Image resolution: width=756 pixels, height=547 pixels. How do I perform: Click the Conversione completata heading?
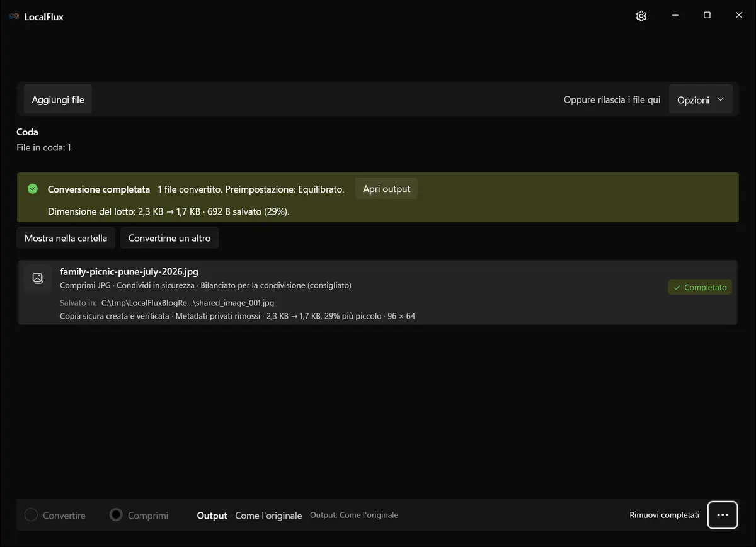(99, 189)
